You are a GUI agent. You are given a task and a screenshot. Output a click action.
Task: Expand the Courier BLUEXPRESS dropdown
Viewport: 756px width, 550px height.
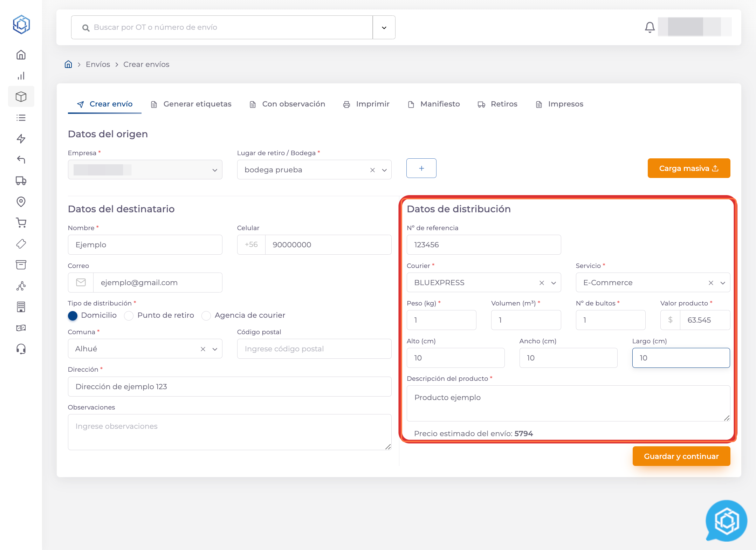click(554, 283)
